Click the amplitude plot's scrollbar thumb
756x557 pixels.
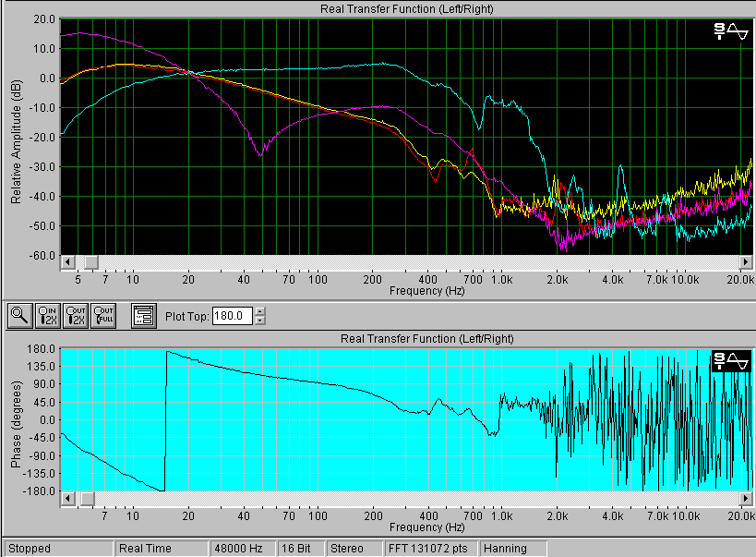coord(91,262)
